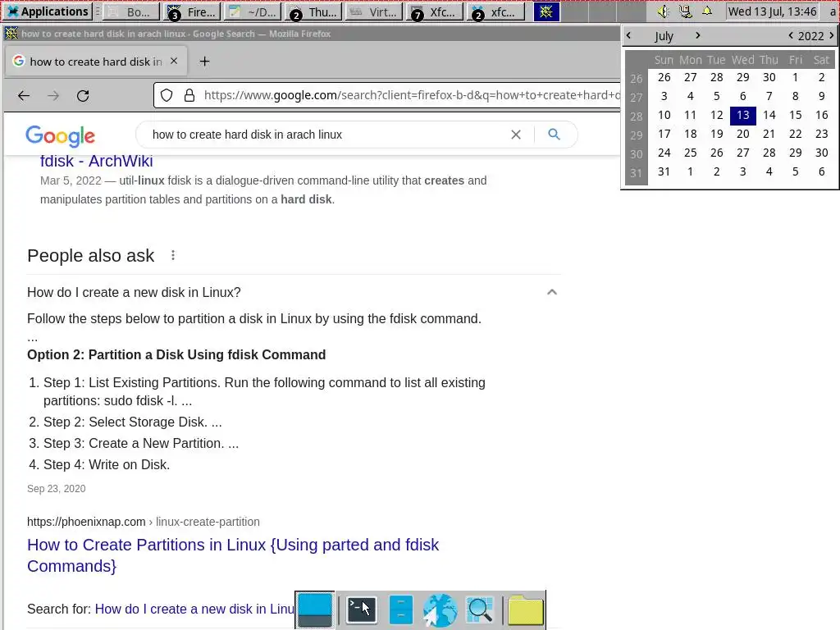Select July 31 in the calendar
Image resolution: width=840 pixels, height=630 pixels.
(x=664, y=171)
